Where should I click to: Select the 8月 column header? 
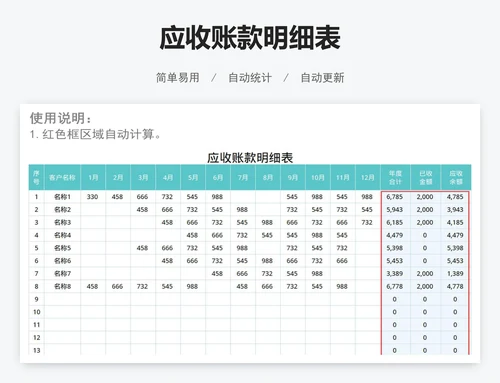pyautogui.click(x=268, y=177)
